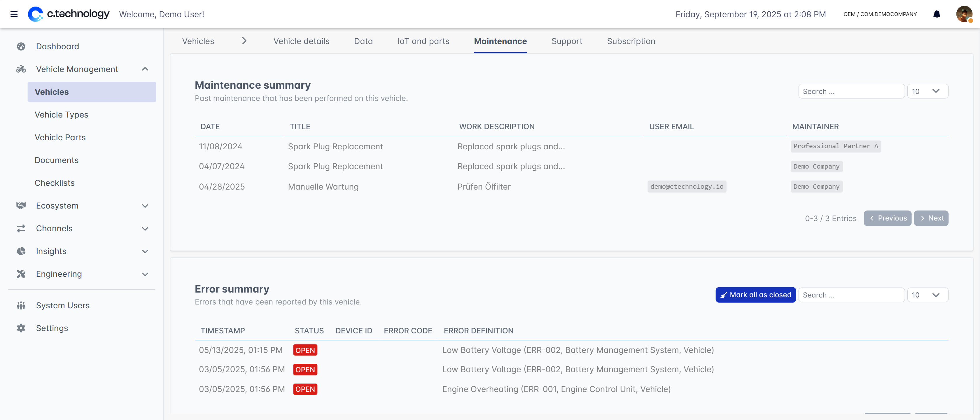Click the notification bell icon
The width and height of the screenshot is (980, 420).
[x=937, y=14]
